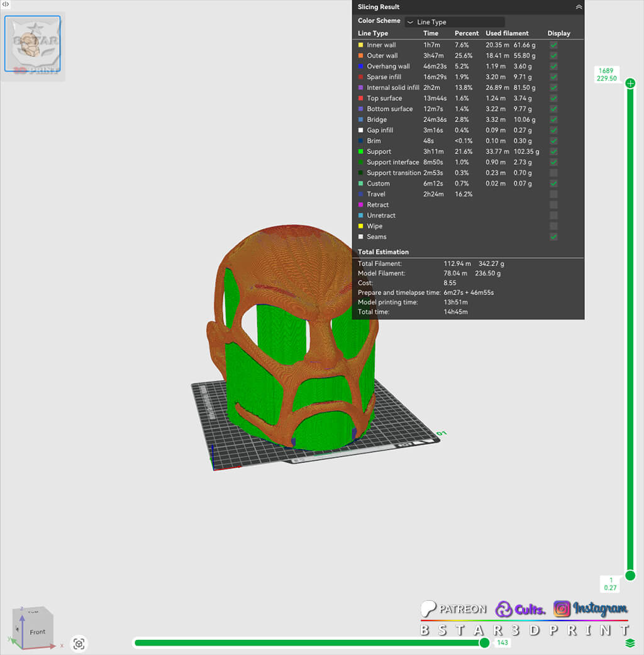Click the top layer label 1689
644x655 pixels.
[606, 71]
